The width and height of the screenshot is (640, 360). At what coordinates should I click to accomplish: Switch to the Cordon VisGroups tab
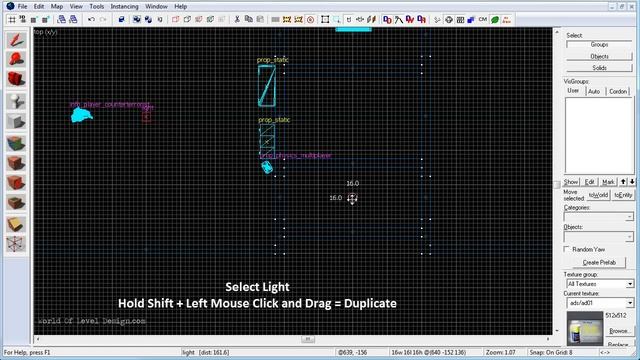click(618, 91)
